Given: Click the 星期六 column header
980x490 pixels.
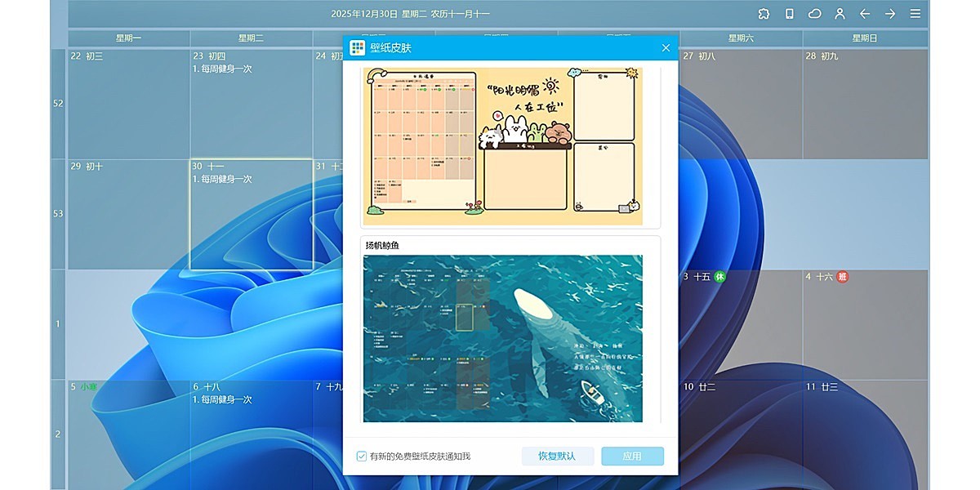Looking at the screenshot, I should (x=742, y=38).
